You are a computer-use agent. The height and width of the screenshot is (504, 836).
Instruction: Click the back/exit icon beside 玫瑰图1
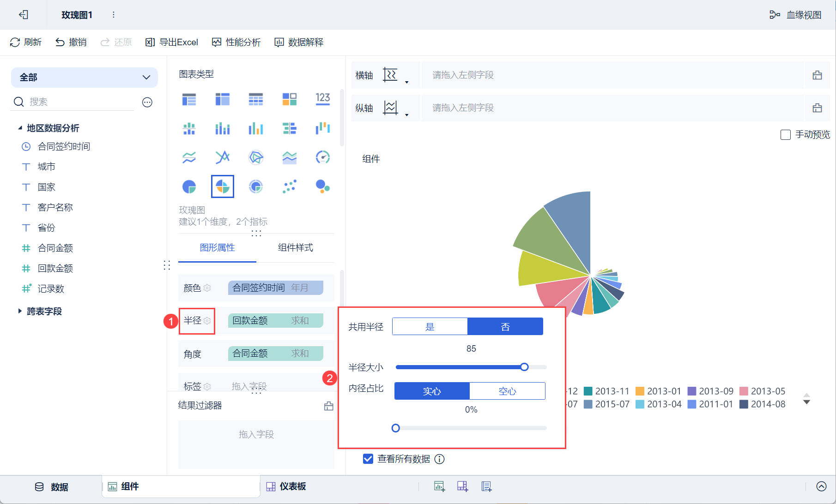[x=24, y=15]
